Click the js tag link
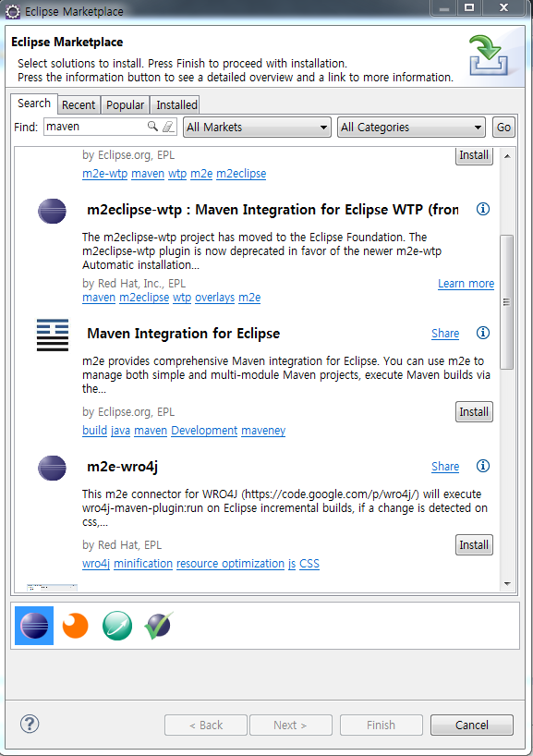Viewport: 533px width, 756px height. (x=292, y=564)
